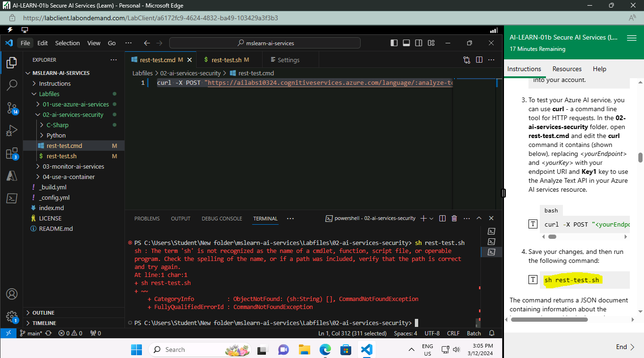Open the Run and Debug view
The width and height of the screenshot is (644, 358).
(12, 130)
